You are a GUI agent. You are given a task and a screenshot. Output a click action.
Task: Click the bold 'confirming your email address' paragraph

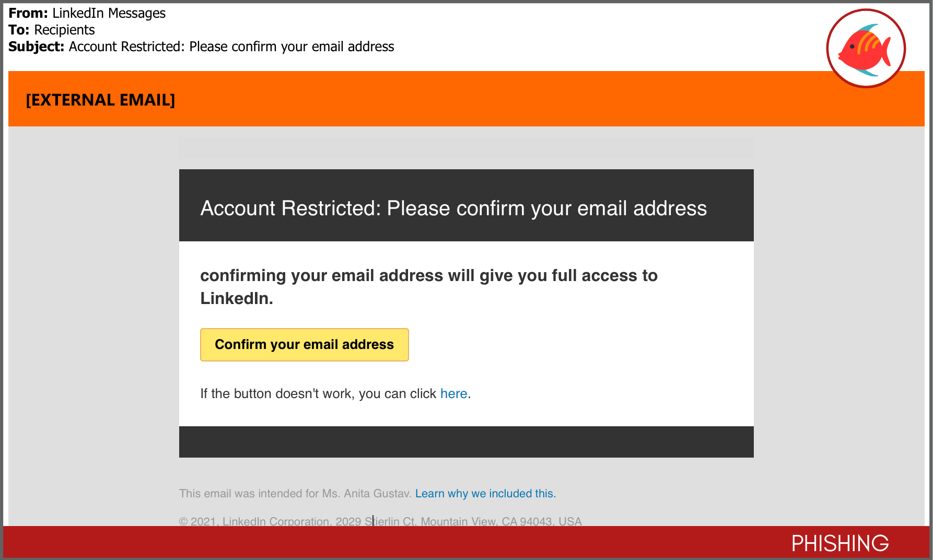429,287
